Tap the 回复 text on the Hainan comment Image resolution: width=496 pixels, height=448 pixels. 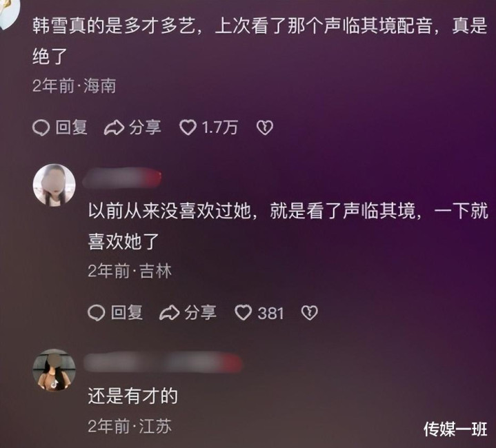72,128
